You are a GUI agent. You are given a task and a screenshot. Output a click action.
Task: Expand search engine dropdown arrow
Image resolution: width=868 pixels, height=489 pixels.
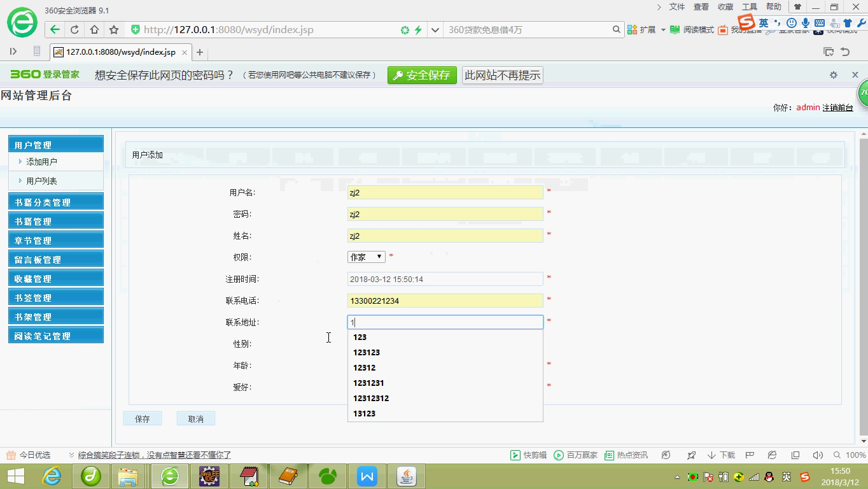pos(435,29)
